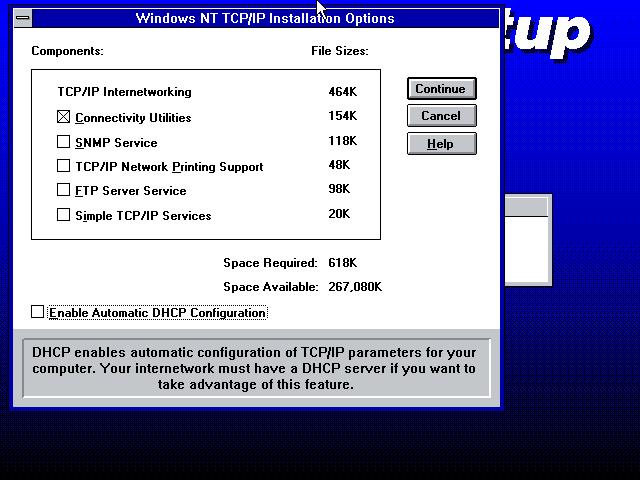Select the TCP/IP Internetworking component text
640x480 pixels.
pos(124,92)
